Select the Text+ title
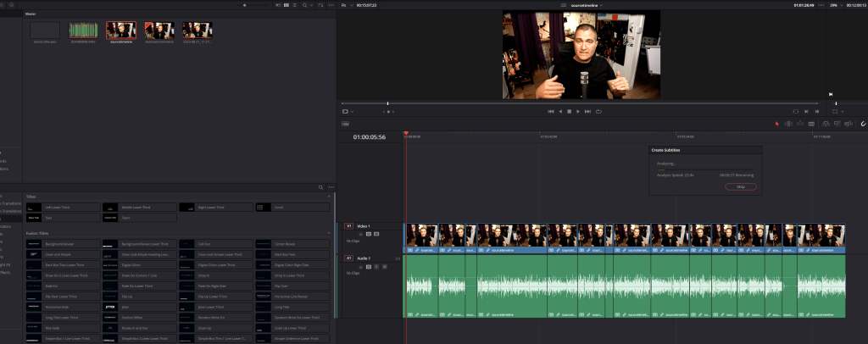Image resolution: width=868 pixels, height=344 pixels. click(140, 218)
